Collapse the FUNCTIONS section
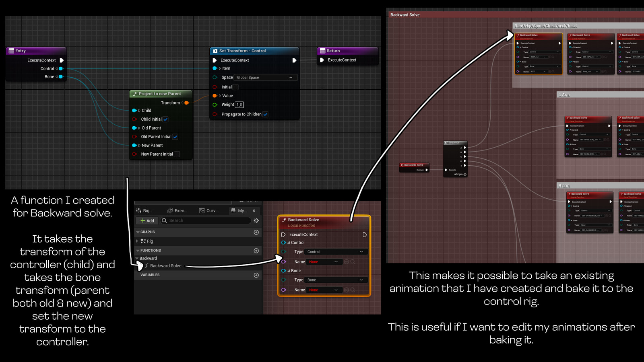This screenshot has height=362, width=644. [138, 251]
